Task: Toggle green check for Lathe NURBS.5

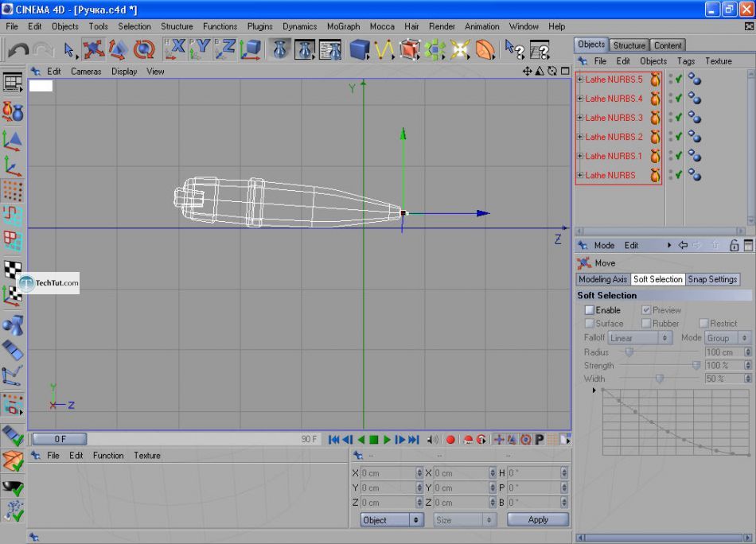Action: point(678,79)
